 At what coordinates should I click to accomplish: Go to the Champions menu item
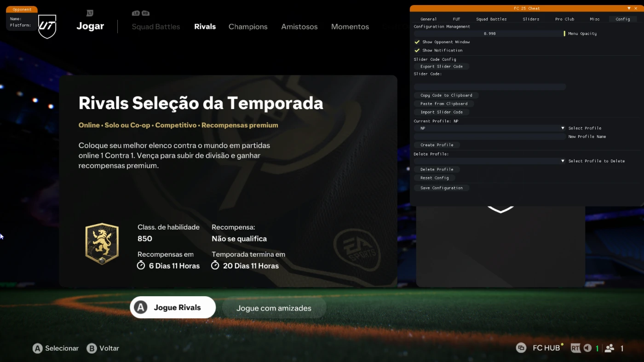(x=248, y=27)
